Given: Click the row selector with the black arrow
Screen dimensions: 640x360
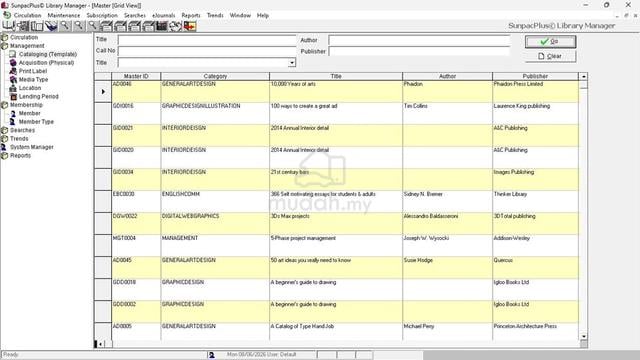Looking at the screenshot, I should 103,91.
